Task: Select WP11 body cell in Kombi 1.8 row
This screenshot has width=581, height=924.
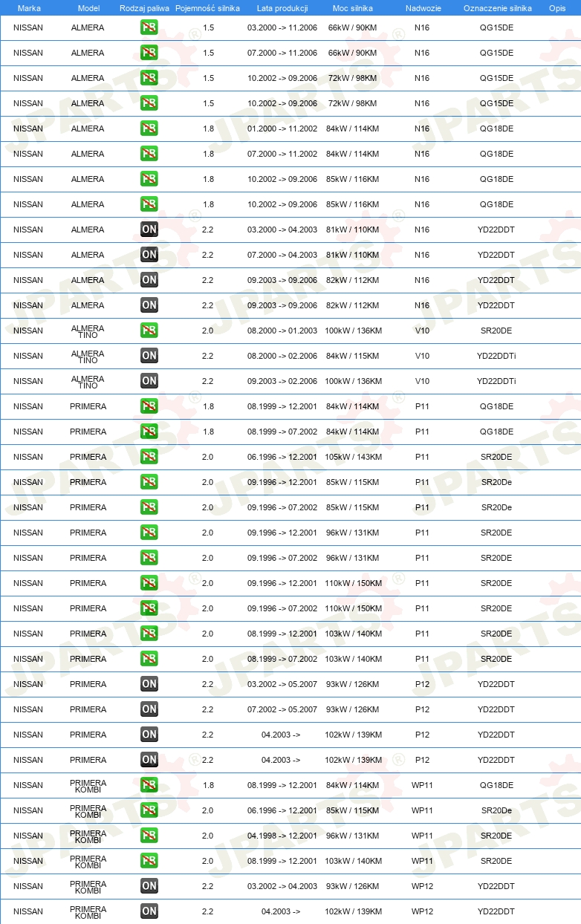Action: click(422, 785)
